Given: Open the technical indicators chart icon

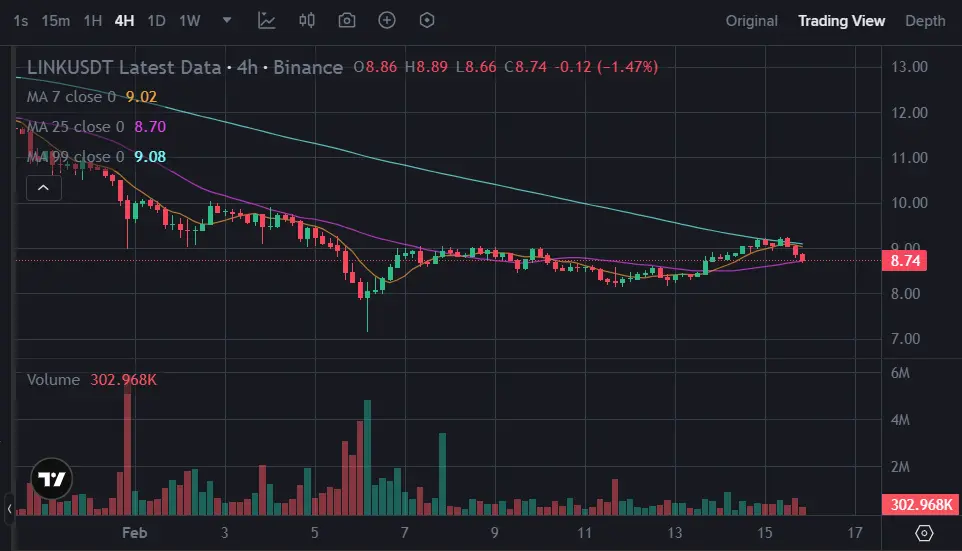Looking at the screenshot, I should pyautogui.click(x=266, y=20).
